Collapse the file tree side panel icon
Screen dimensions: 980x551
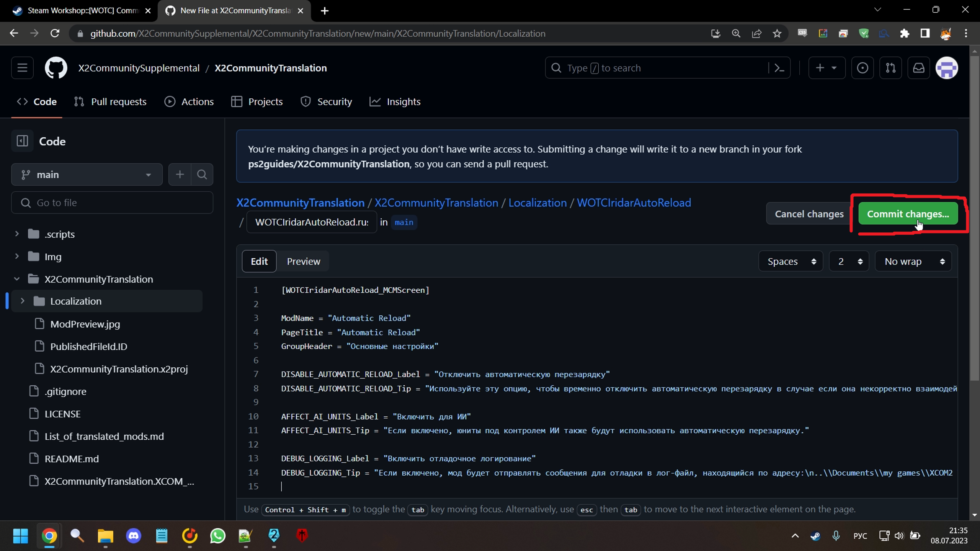point(22,141)
